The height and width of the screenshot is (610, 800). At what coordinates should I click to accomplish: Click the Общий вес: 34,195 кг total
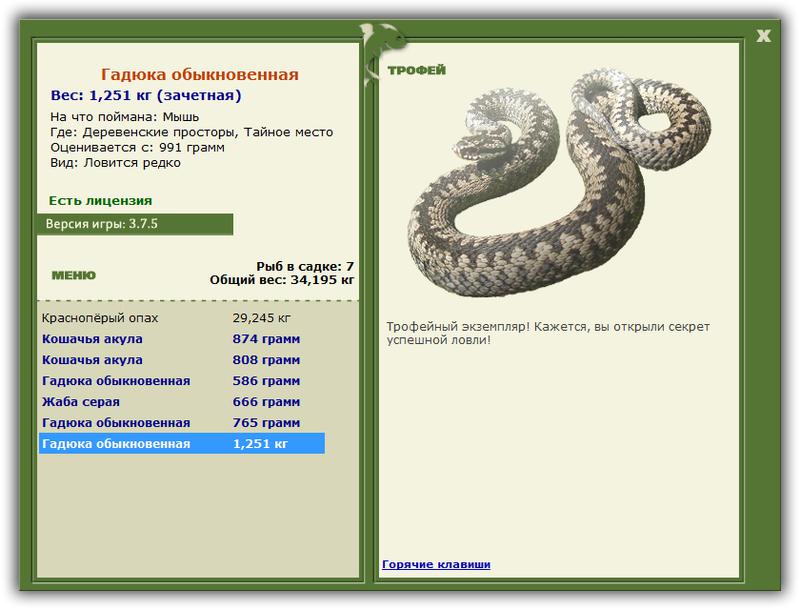point(282,279)
